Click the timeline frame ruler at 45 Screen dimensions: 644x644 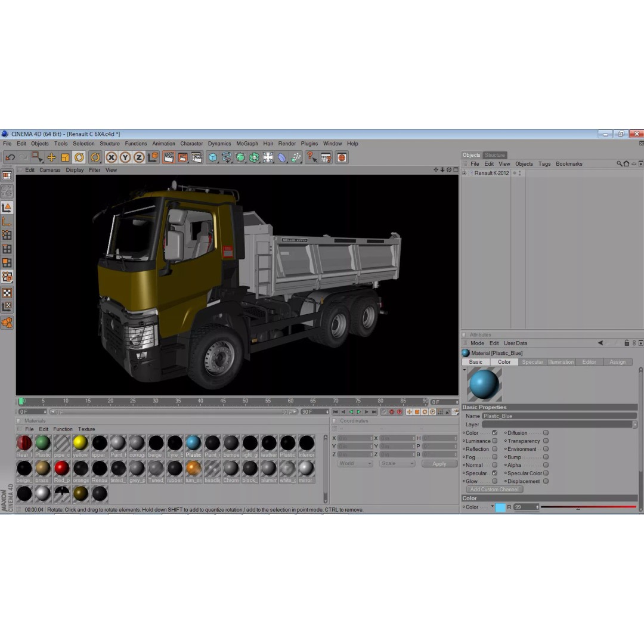pyautogui.click(x=222, y=401)
